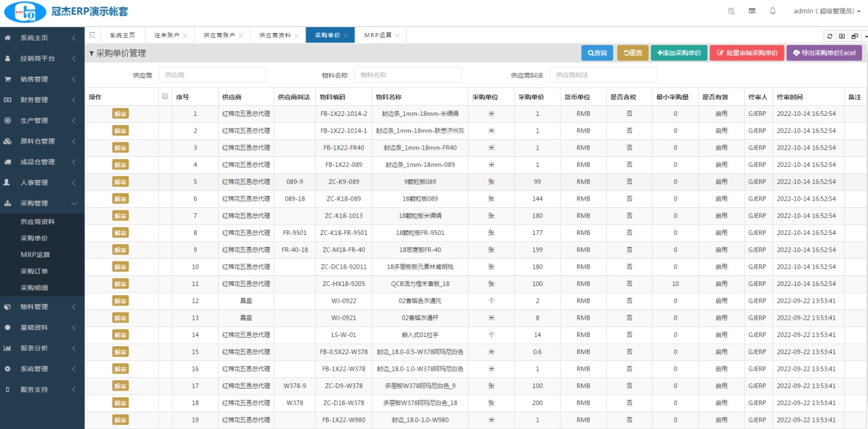Screen dimensions: 868x429
Task: Click the 物料名称 search input field
Action: pyautogui.click(x=407, y=75)
